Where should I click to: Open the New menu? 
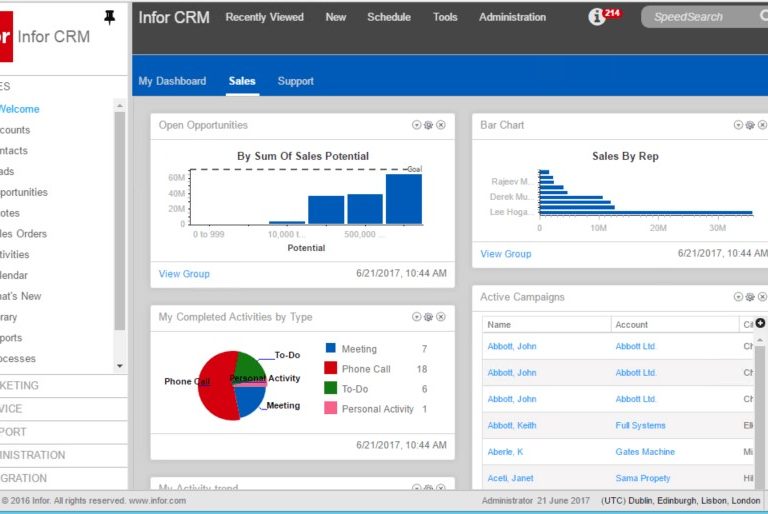[336, 17]
